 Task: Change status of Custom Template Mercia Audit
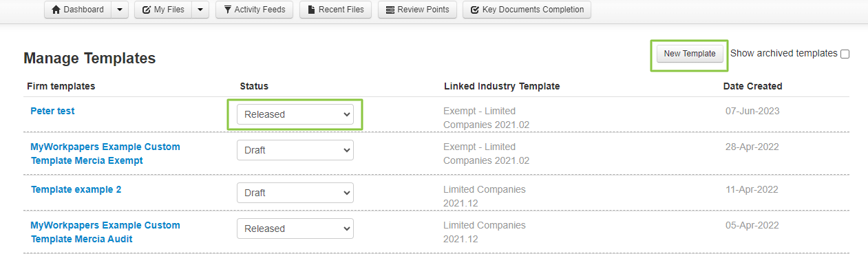295,229
